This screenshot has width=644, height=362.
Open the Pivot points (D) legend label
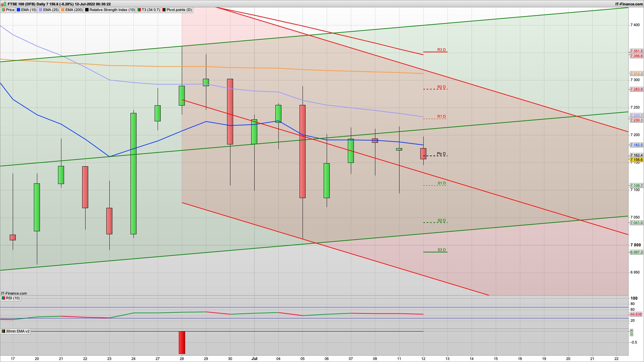pyautogui.click(x=179, y=10)
